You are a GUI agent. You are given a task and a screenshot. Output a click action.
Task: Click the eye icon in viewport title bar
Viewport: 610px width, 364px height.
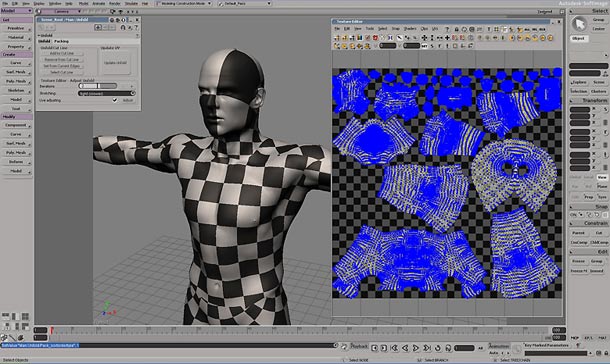coord(121,12)
